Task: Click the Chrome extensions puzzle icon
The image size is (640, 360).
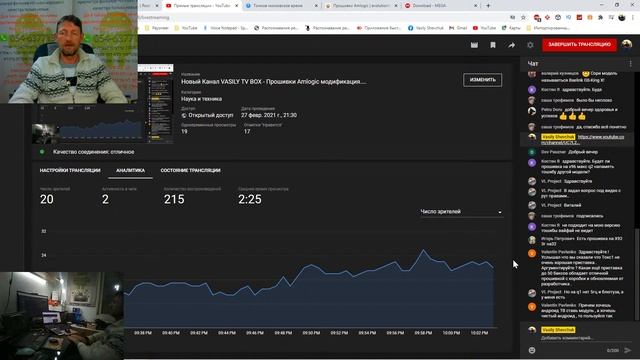Action: pyautogui.click(x=600, y=18)
